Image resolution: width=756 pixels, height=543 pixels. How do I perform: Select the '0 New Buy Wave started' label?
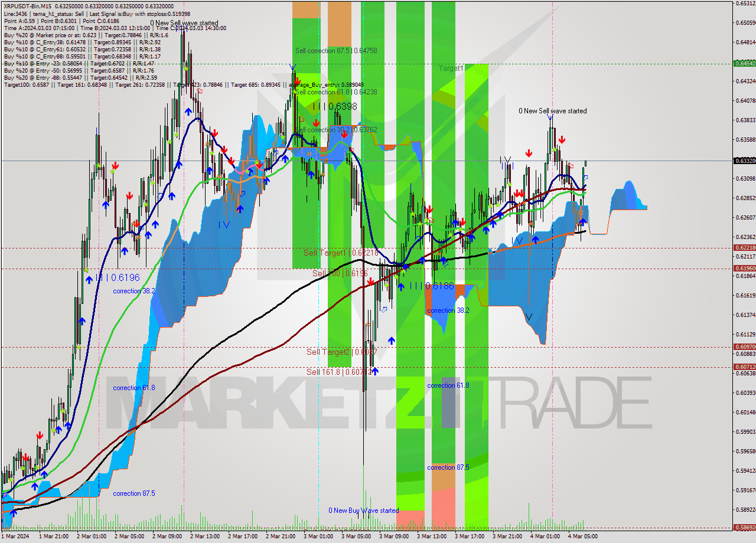click(364, 511)
